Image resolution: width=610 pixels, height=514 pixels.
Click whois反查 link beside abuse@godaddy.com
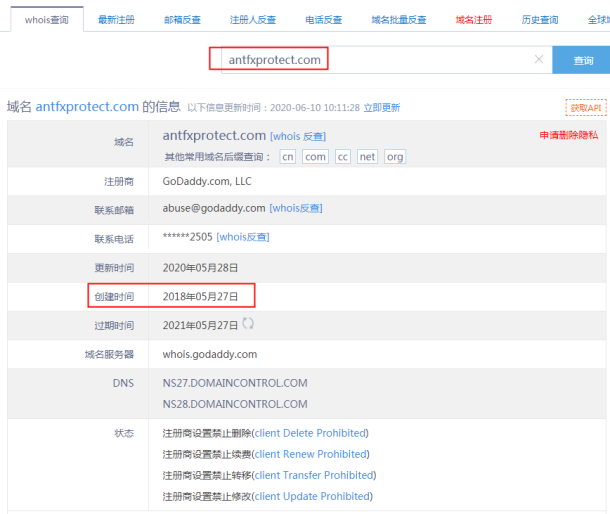click(x=296, y=208)
